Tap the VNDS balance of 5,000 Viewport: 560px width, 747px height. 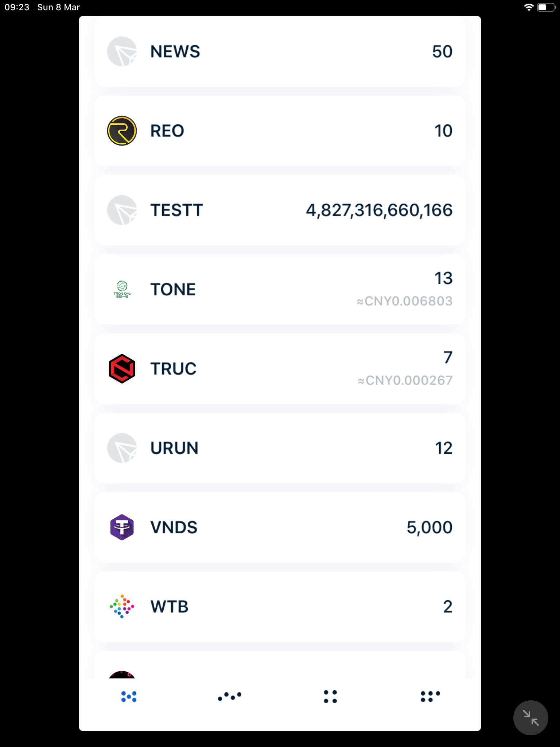click(x=429, y=527)
